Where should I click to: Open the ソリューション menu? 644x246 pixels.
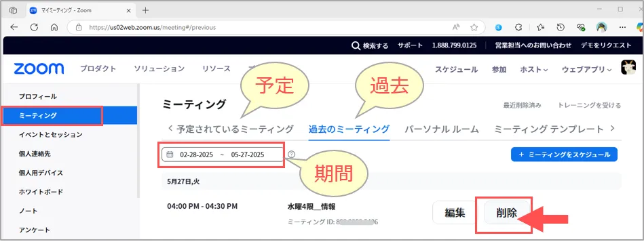coord(159,69)
